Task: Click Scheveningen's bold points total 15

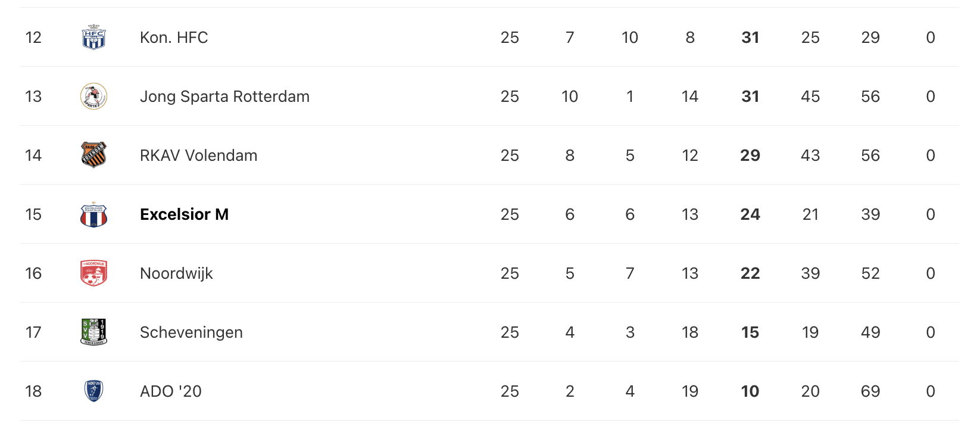Action: pyautogui.click(x=750, y=332)
